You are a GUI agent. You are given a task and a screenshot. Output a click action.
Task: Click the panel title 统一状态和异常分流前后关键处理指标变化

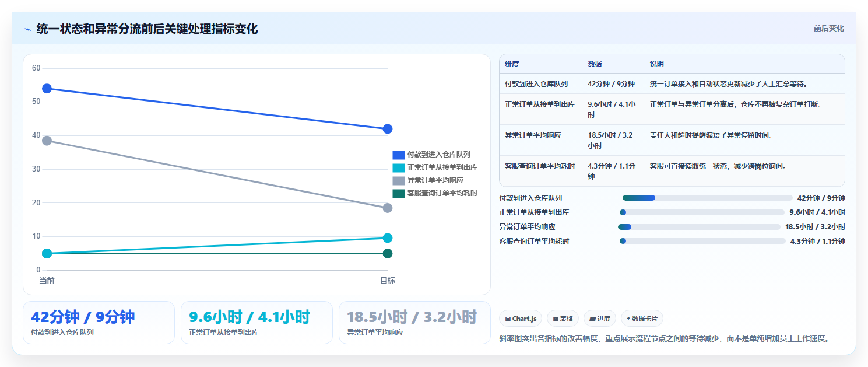(x=147, y=29)
